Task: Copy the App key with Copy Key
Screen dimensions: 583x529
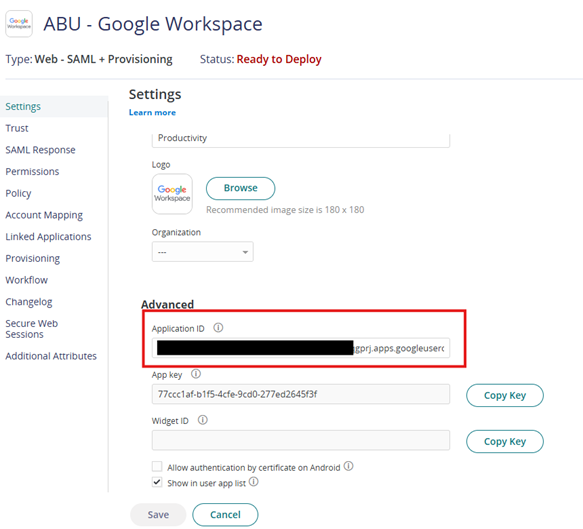Action: pos(505,395)
